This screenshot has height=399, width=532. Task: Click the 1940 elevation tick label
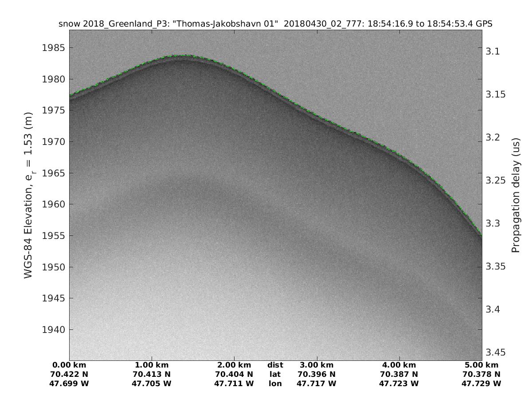(53, 329)
